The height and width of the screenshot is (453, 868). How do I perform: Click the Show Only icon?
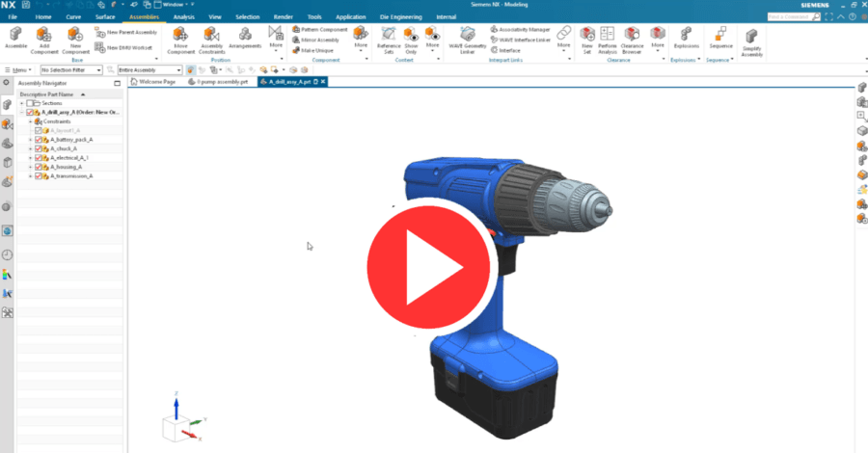point(411,35)
